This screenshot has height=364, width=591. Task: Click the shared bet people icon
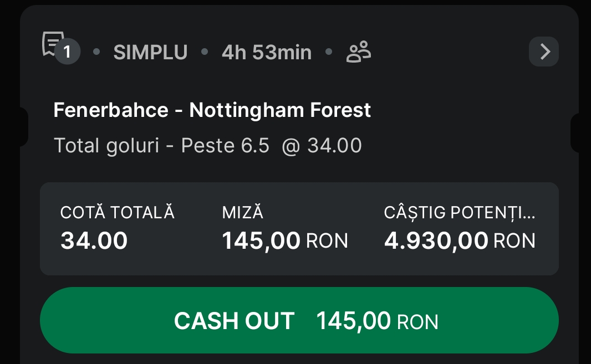[359, 53]
